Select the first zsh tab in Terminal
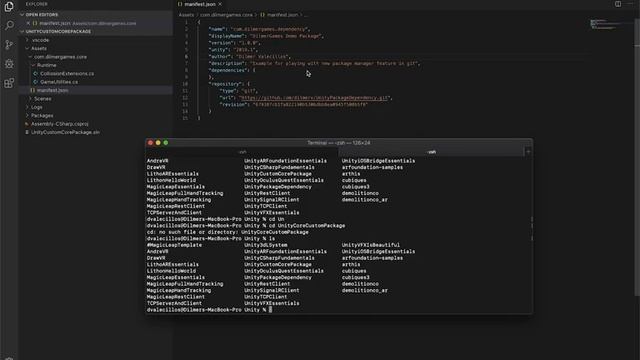This screenshot has height=360, width=640. pyautogui.click(x=242, y=152)
